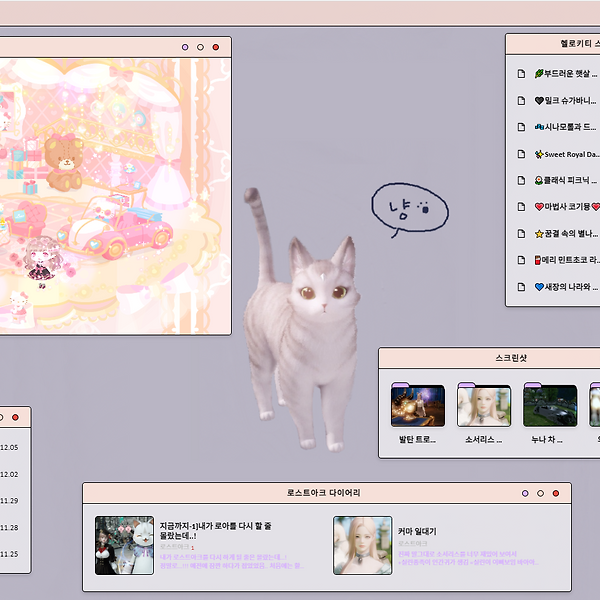Image resolution: width=600 pixels, height=600 pixels.
Task: Select the '11.25' date entry
Action: pyautogui.click(x=9, y=554)
